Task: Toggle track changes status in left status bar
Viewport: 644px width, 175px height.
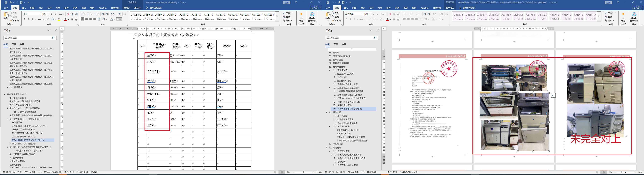Action: (x=69, y=172)
